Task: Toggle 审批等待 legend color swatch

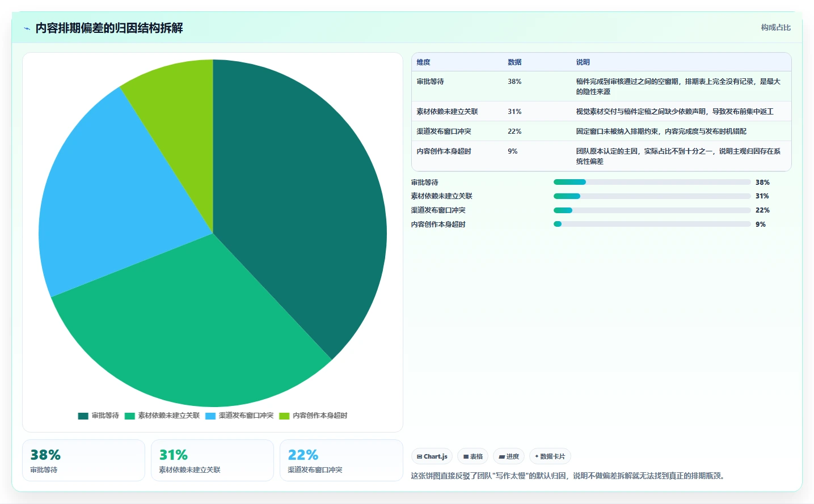Action: 83,416
